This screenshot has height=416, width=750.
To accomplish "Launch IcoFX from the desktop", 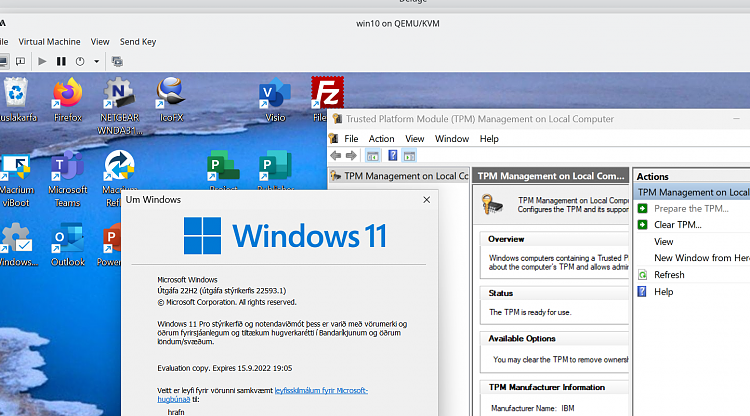I will [x=171, y=99].
